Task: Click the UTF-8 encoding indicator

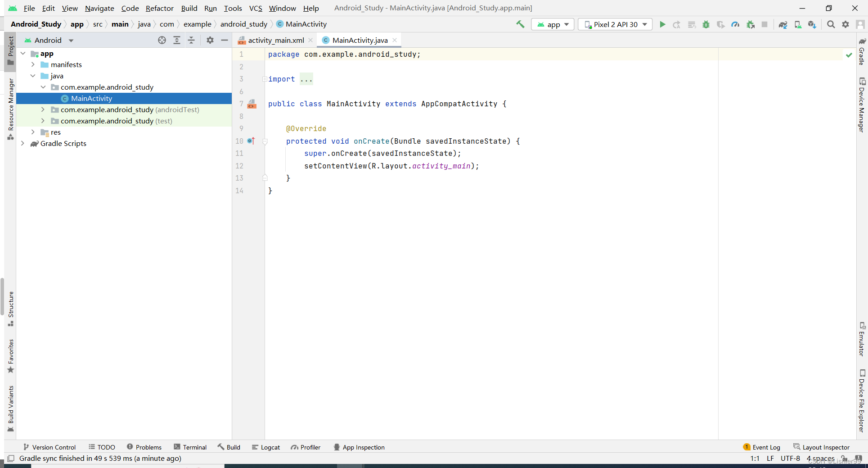Action: coord(790,459)
